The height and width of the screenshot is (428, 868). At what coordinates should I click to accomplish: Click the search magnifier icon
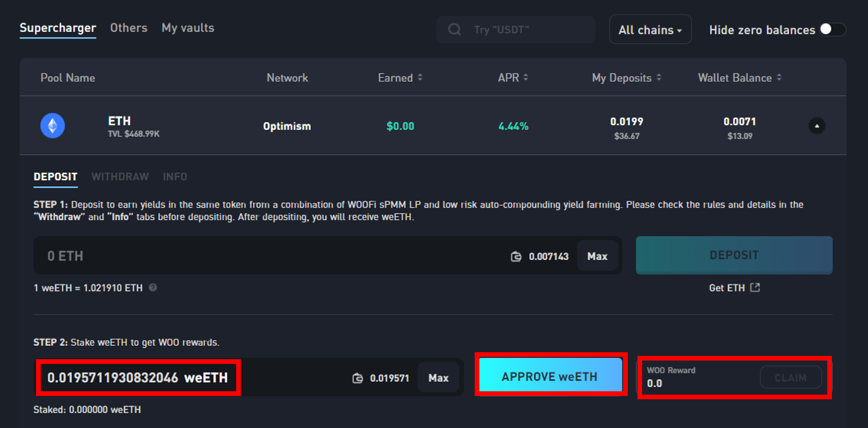(454, 30)
